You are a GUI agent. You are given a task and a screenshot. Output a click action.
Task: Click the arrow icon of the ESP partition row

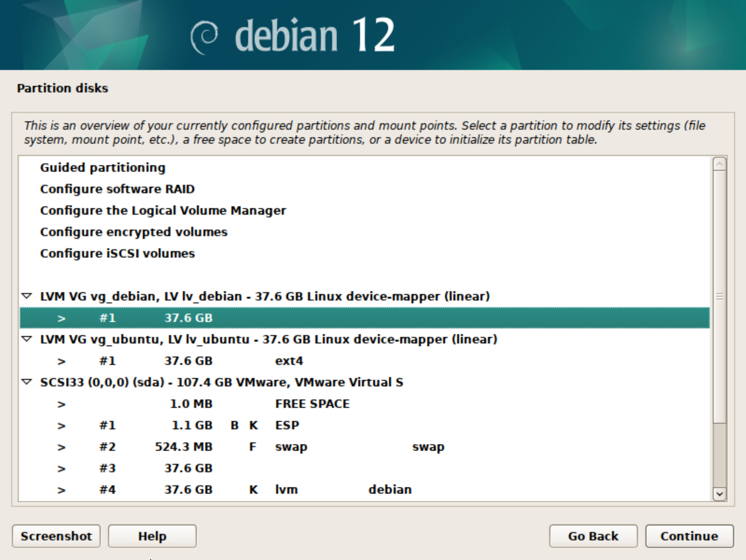(x=61, y=426)
